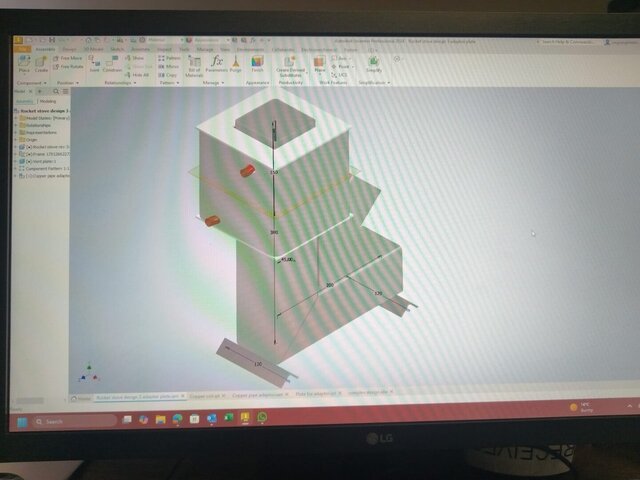Switch to Plate for adapter document tab

pyautogui.click(x=316, y=394)
